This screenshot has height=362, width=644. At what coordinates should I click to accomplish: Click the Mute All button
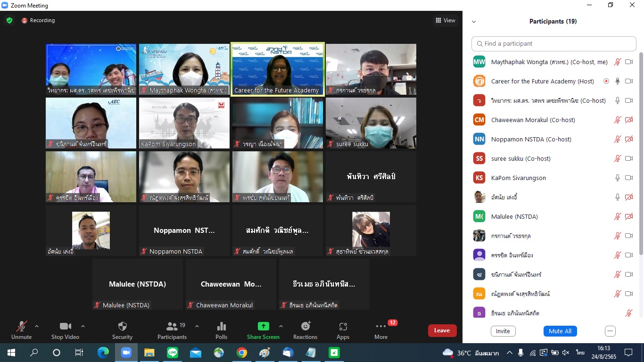click(x=560, y=331)
